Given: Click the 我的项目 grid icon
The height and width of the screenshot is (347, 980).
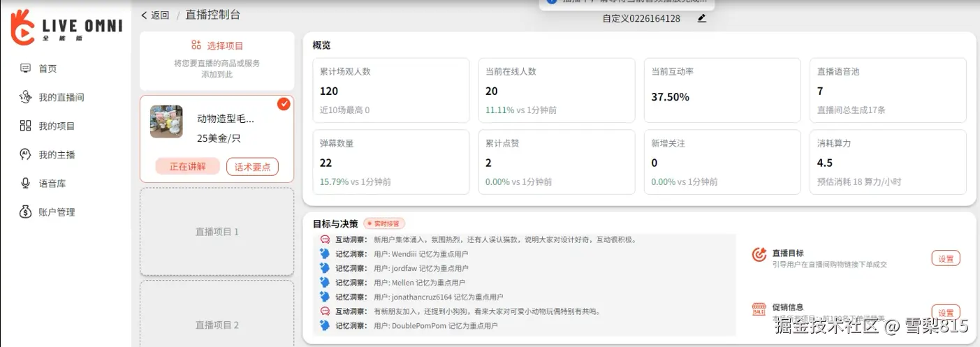Looking at the screenshot, I should (26, 126).
